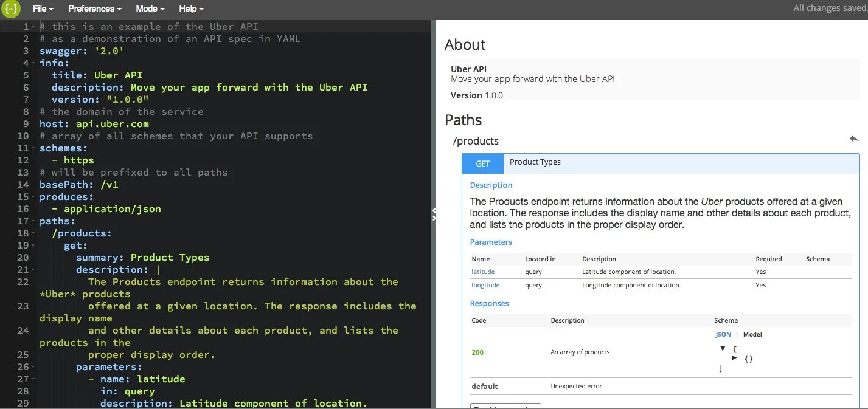Click the 200 response code
This screenshot has width=868, height=409.
click(x=477, y=352)
